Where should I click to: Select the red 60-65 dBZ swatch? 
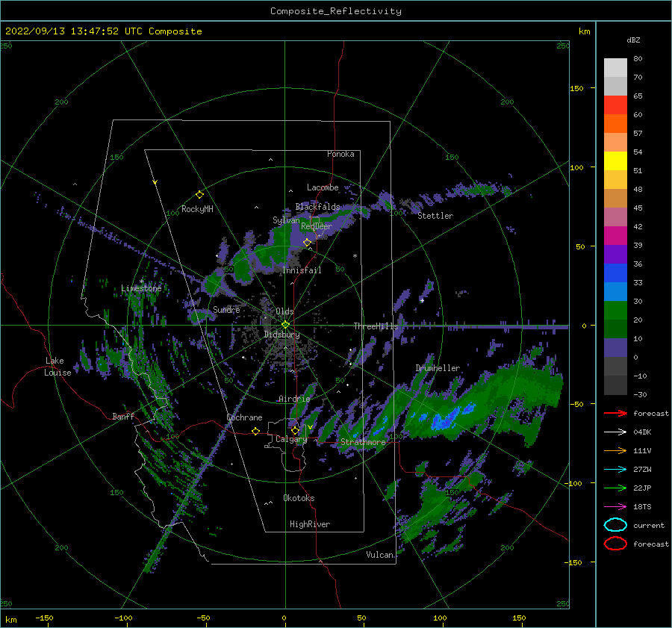615,105
